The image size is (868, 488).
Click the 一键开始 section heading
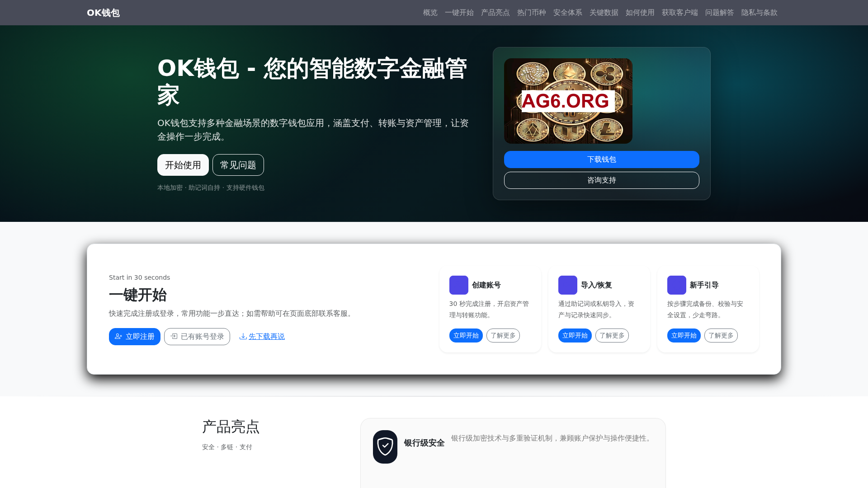pos(138,295)
